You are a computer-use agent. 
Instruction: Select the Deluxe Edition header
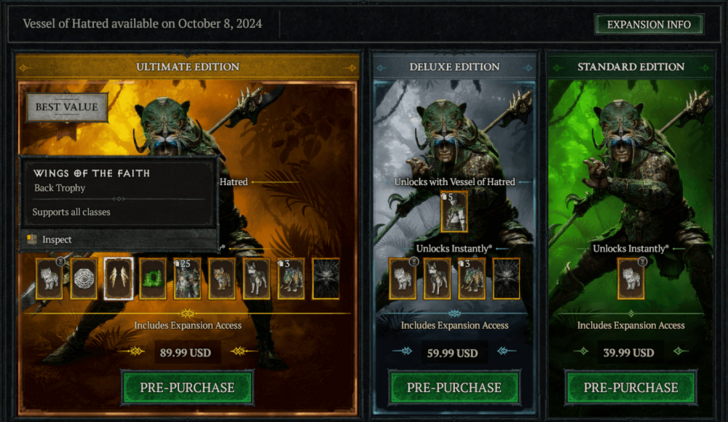(455, 67)
